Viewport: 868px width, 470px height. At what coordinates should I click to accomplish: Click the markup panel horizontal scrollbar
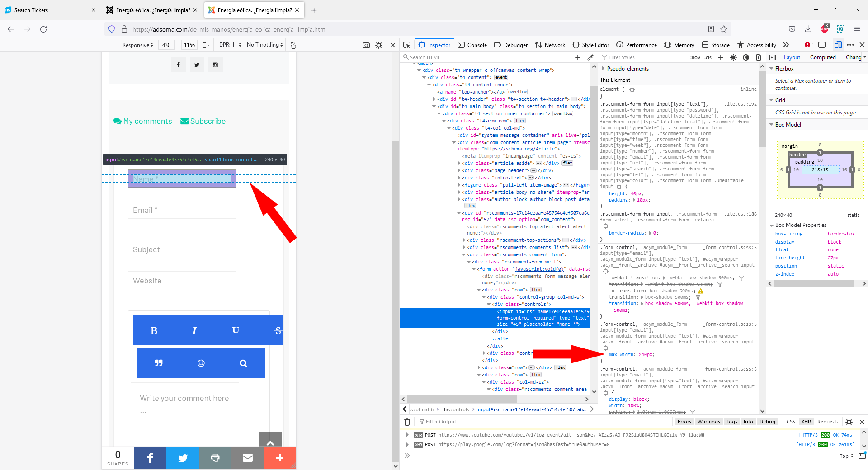tap(461, 399)
